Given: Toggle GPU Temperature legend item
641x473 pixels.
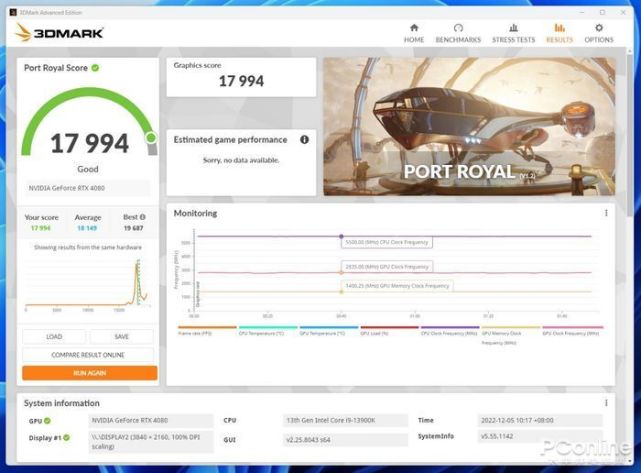Looking at the screenshot, I should pyautogui.click(x=329, y=331).
